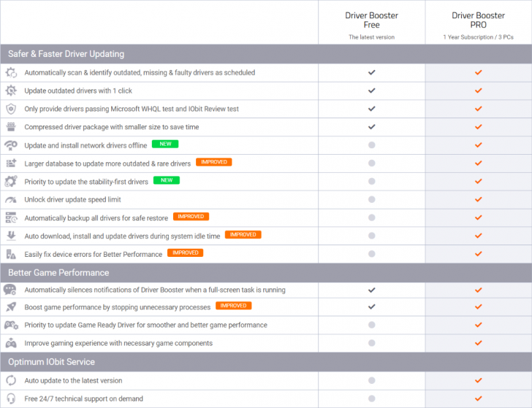The width and height of the screenshot is (532, 408).
Task: Click the auto update refresh icon
Action: tap(11, 380)
